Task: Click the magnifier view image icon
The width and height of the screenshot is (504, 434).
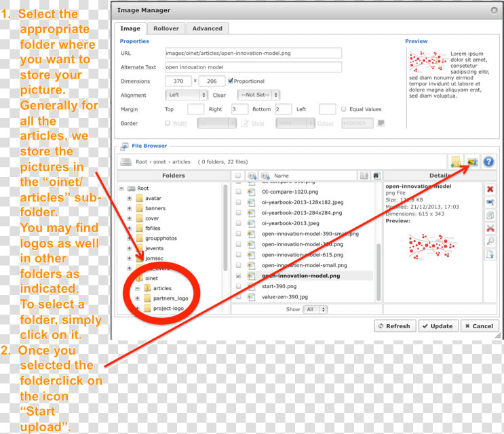Action: [490, 241]
